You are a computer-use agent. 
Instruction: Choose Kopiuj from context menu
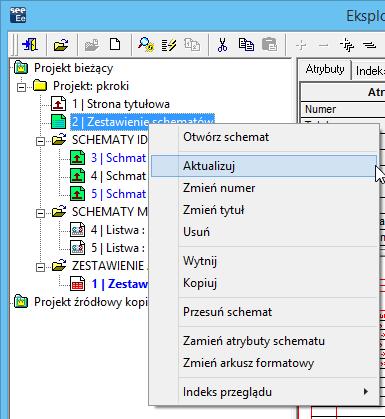tap(264, 283)
